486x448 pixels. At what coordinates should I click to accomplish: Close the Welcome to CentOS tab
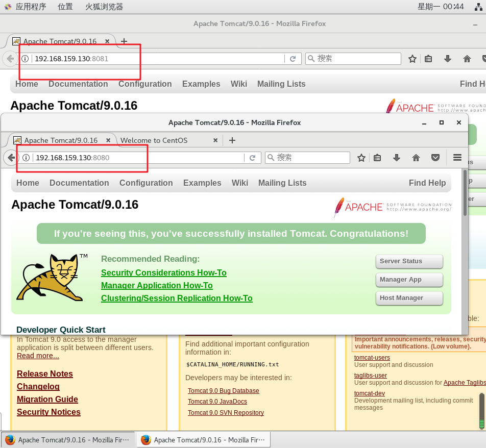point(215,140)
